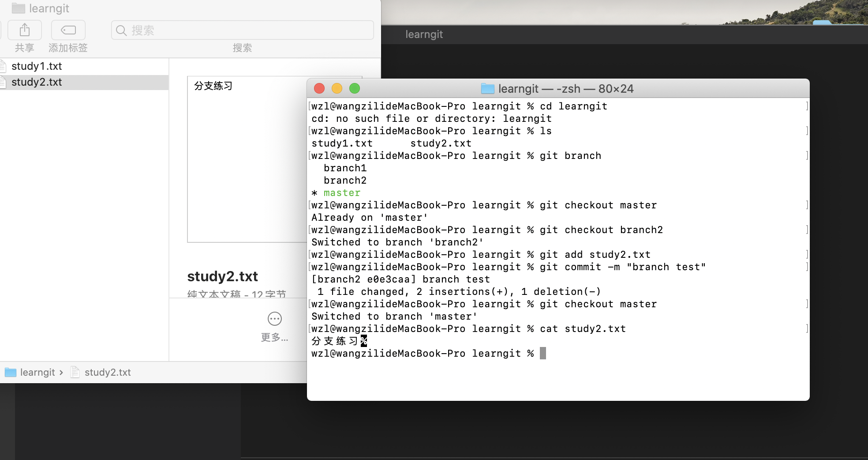Screen dimensions: 868x460
Task: Click learngit folder in Finder path bar
Action: click(30, 373)
